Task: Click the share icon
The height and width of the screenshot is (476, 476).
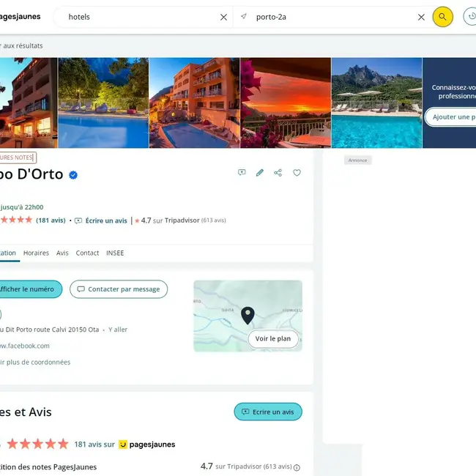Action: tap(278, 173)
